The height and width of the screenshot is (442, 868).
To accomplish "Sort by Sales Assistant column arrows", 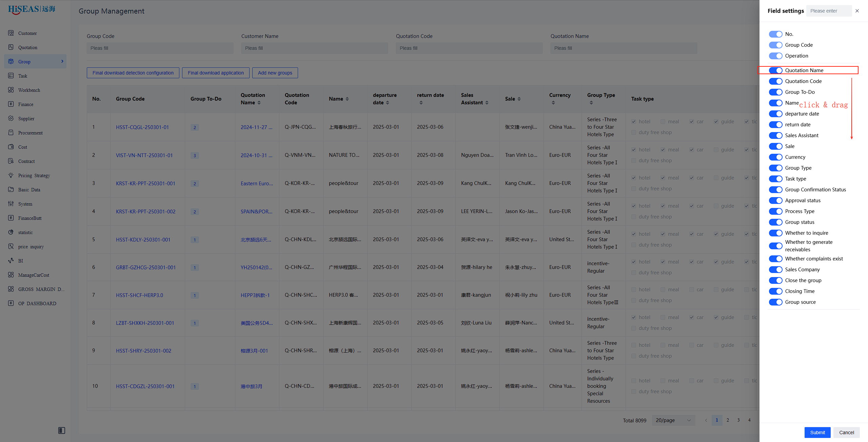I will [487, 103].
